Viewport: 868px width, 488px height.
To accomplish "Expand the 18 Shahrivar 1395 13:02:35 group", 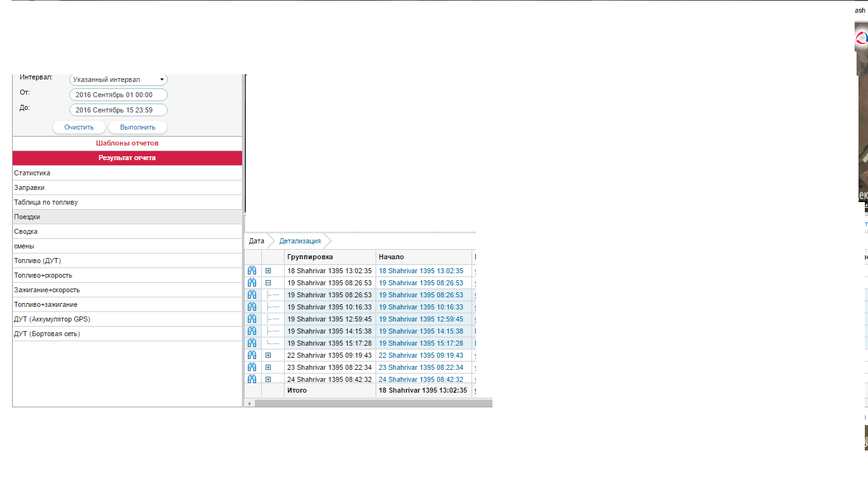I will coord(268,271).
